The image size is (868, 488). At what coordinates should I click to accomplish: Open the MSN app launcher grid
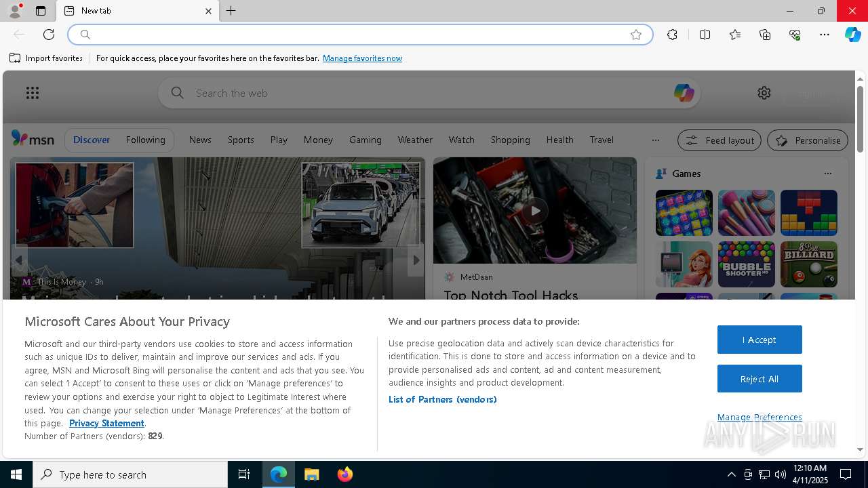point(33,93)
